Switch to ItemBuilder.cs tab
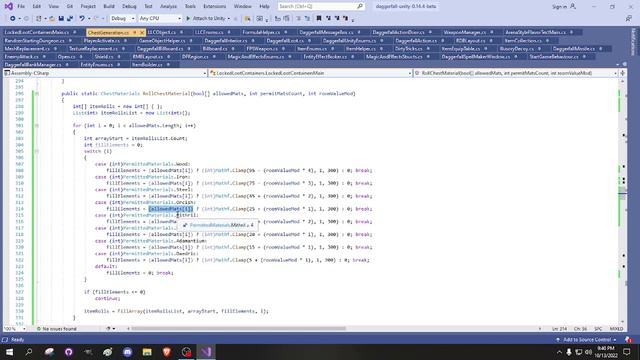This screenshot has height=360, width=640. coord(147,64)
